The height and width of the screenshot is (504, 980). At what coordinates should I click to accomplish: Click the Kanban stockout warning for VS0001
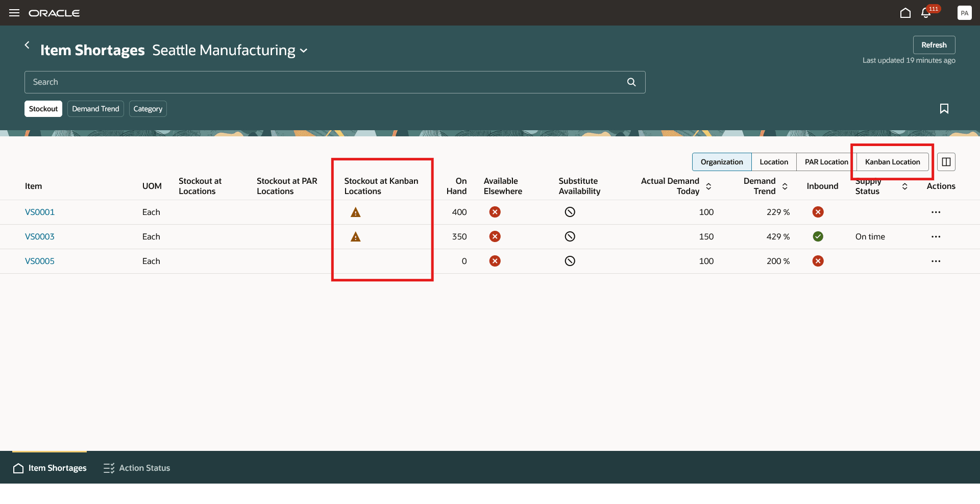tap(356, 212)
